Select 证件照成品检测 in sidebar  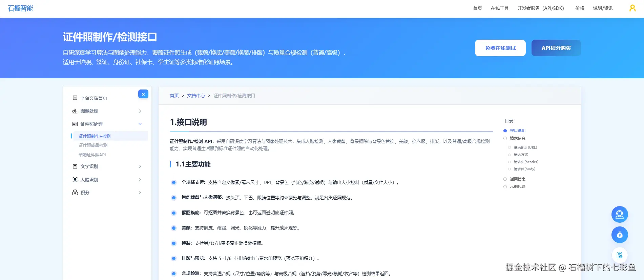(x=93, y=145)
